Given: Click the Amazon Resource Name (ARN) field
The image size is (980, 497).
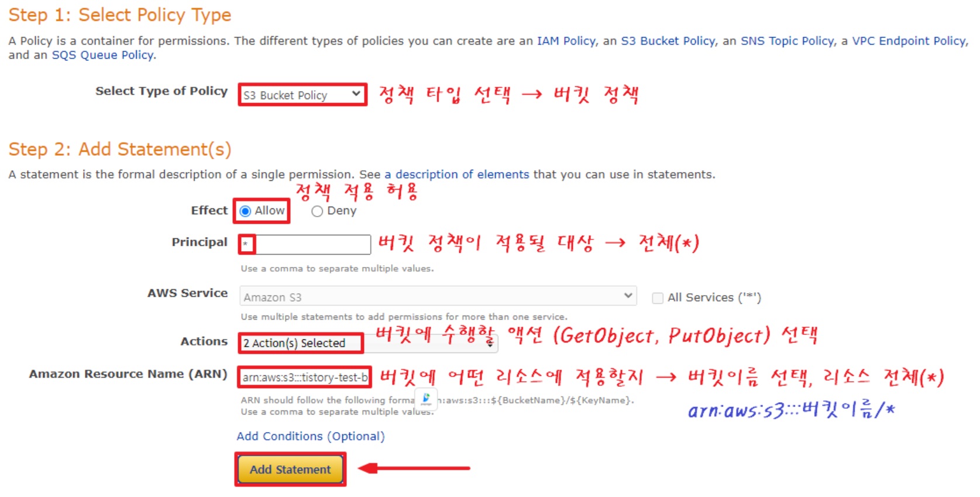Looking at the screenshot, I should [305, 378].
